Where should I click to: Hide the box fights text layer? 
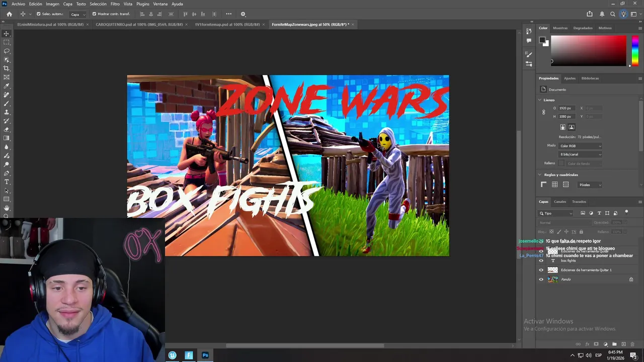[x=541, y=260]
